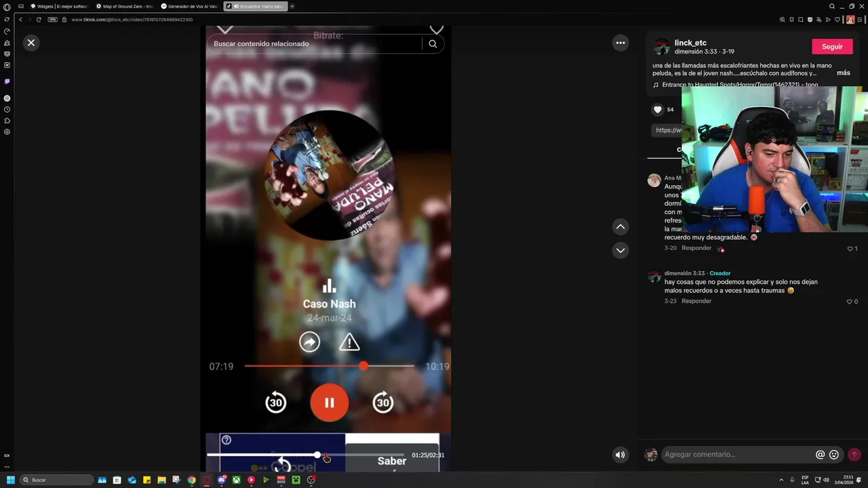
Task: Click the Opera logo menu button
Action: (7, 6)
